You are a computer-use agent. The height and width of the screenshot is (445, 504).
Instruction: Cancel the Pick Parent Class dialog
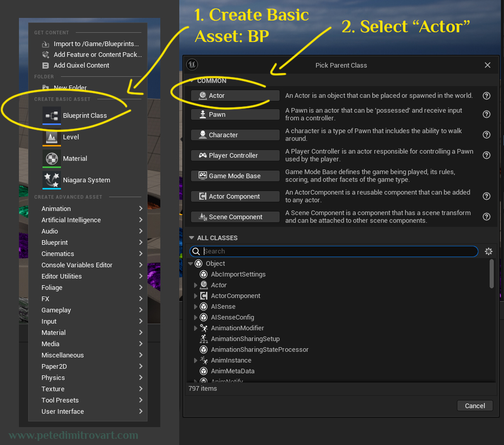[475, 406]
